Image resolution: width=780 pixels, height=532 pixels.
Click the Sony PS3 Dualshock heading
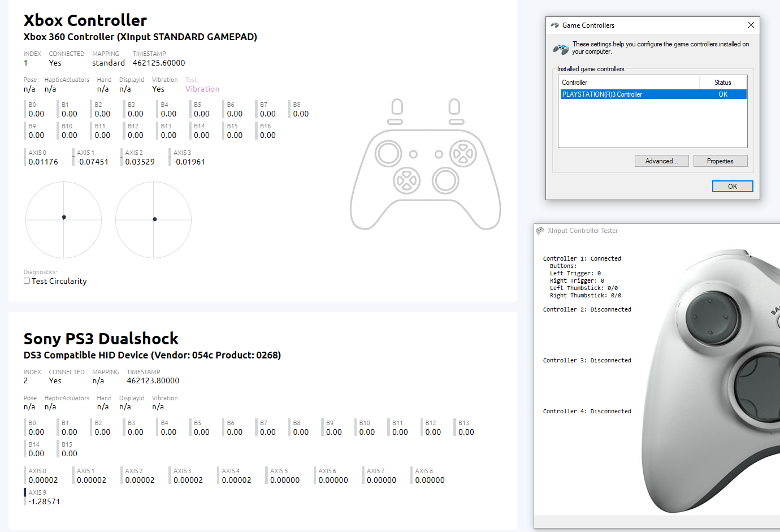[101, 339]
